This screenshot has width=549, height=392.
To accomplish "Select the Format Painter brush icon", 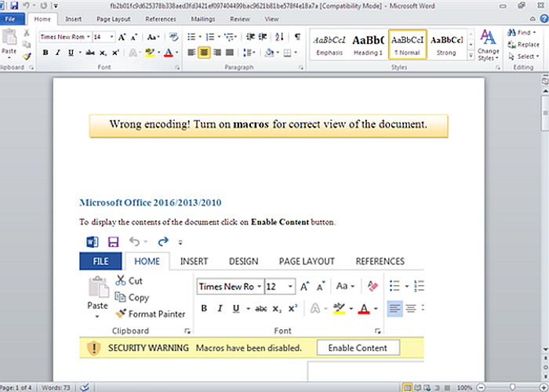I will pos(27,56).
